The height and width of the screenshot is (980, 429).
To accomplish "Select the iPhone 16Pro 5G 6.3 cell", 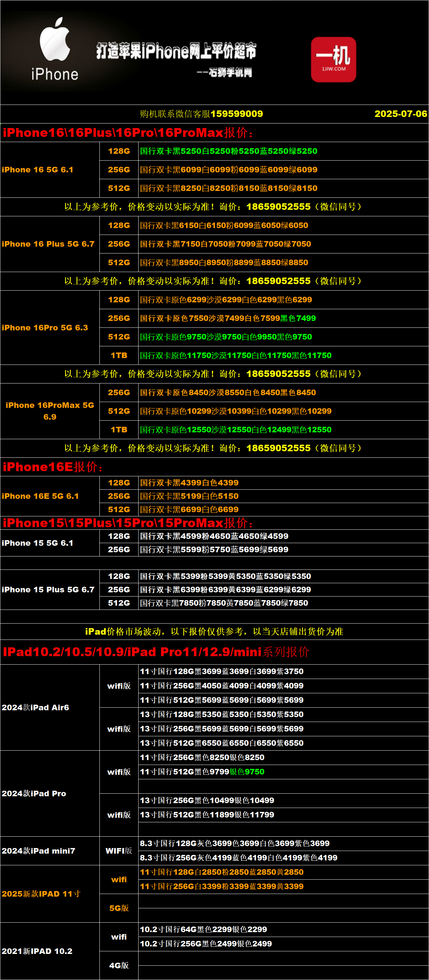I will coord(50,327).
